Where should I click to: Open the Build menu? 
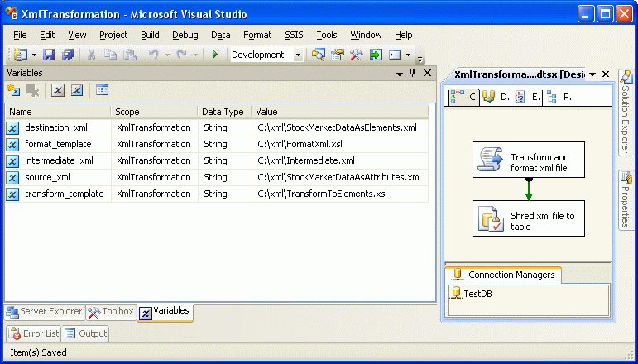point(150,35)
